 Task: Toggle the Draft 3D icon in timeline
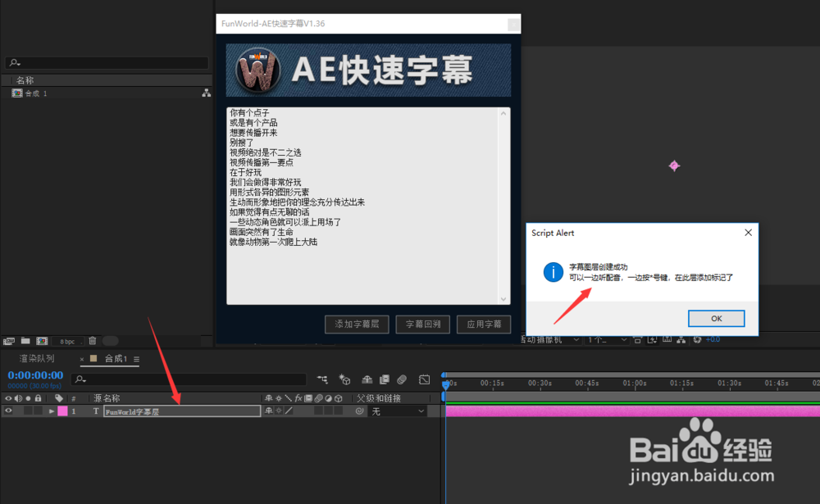coord(344,379)
